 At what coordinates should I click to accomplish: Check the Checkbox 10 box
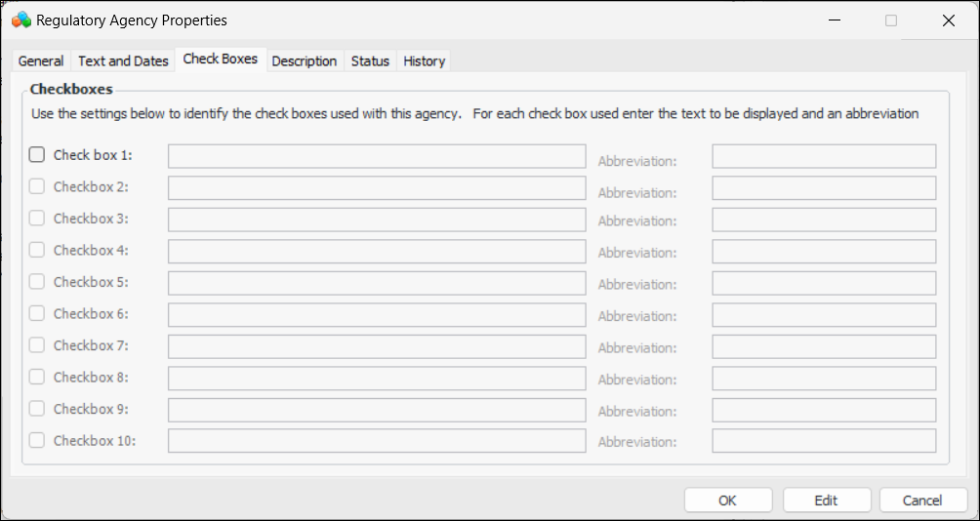click(37, 440)
